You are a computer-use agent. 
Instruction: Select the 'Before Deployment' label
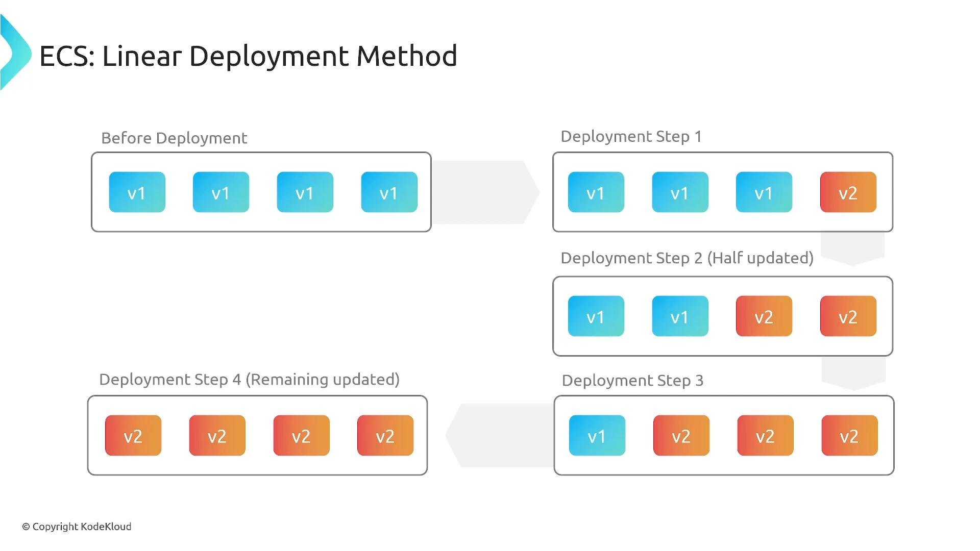pos(174,138)
